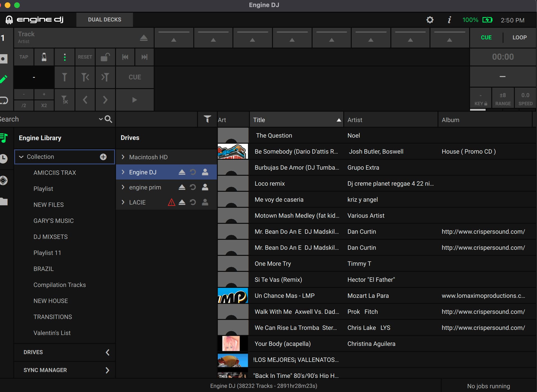Switch to DUAL DECKS view
Viewport: 537px width, 392px height.
pos(105,20)
